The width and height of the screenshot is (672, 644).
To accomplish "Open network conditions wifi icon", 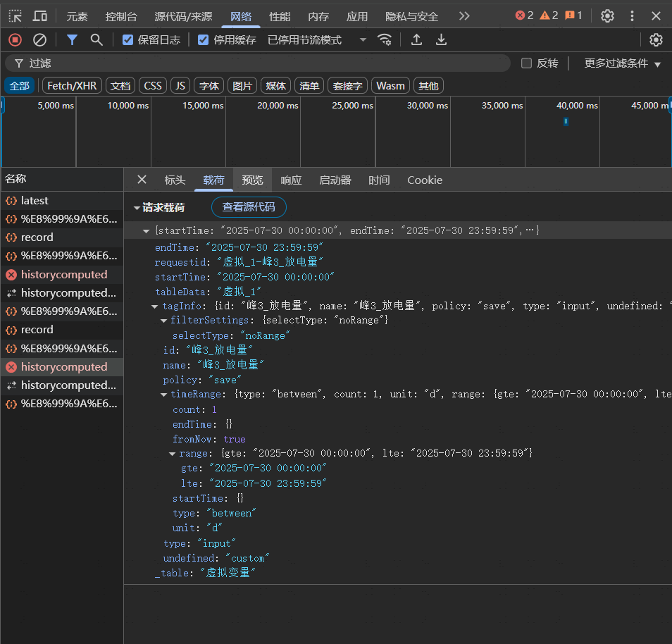I will (x=385, y=40).
